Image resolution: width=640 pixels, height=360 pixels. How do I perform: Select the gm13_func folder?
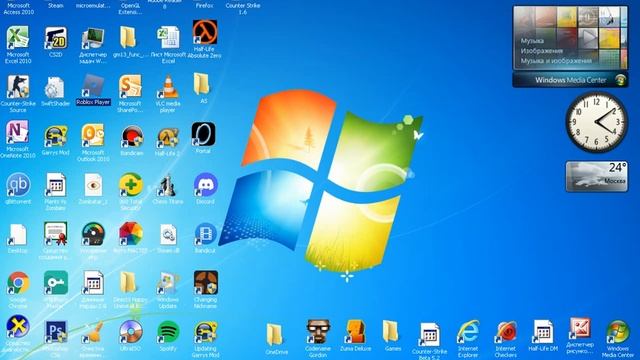128,38
